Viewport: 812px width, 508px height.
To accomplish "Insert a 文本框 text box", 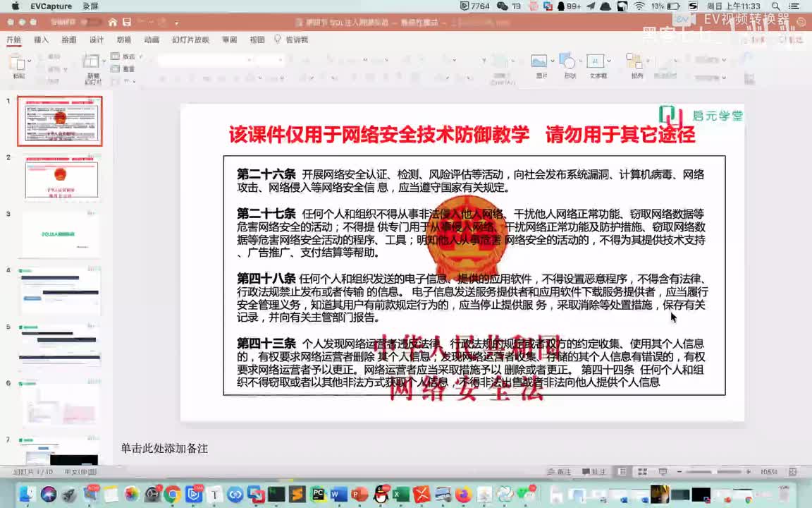I will [595, 61].
